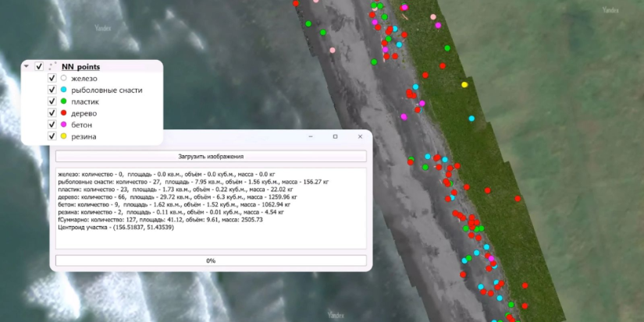Select the дерево legend label

(x=84, y=113)
